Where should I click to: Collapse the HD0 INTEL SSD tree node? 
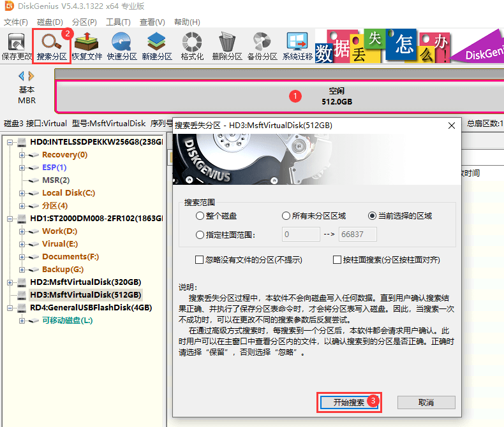[10, 142]
